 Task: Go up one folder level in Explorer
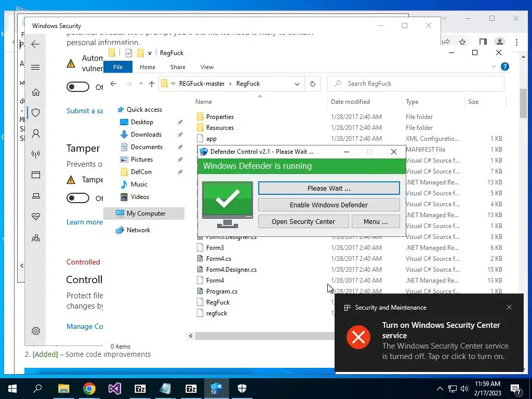pos(151,84)
